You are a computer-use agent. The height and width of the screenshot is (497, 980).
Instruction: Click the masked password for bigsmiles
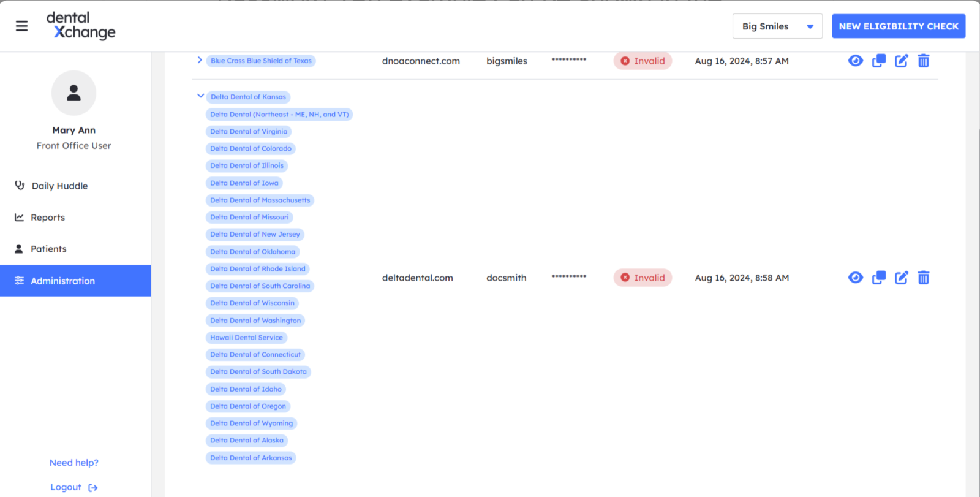(569, 60)
